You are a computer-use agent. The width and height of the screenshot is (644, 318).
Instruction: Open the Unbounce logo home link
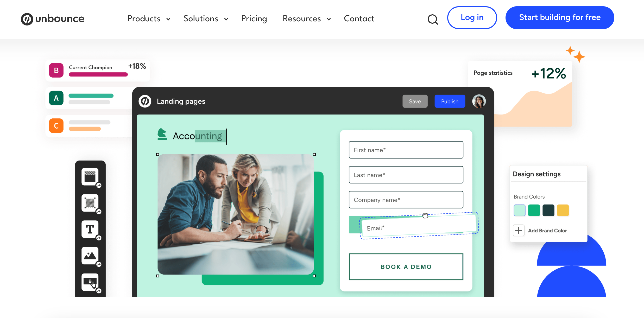[53, 19]
